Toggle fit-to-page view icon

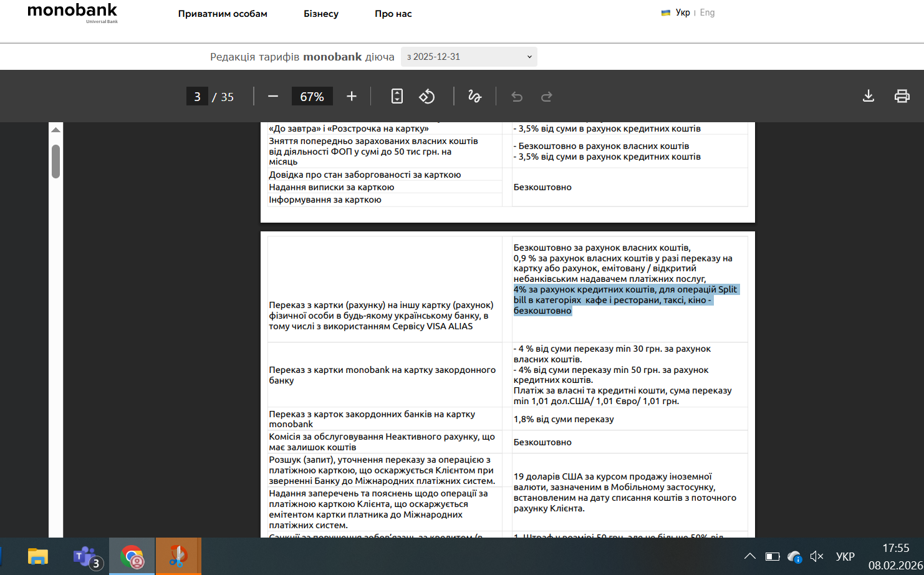click(397, 96)
